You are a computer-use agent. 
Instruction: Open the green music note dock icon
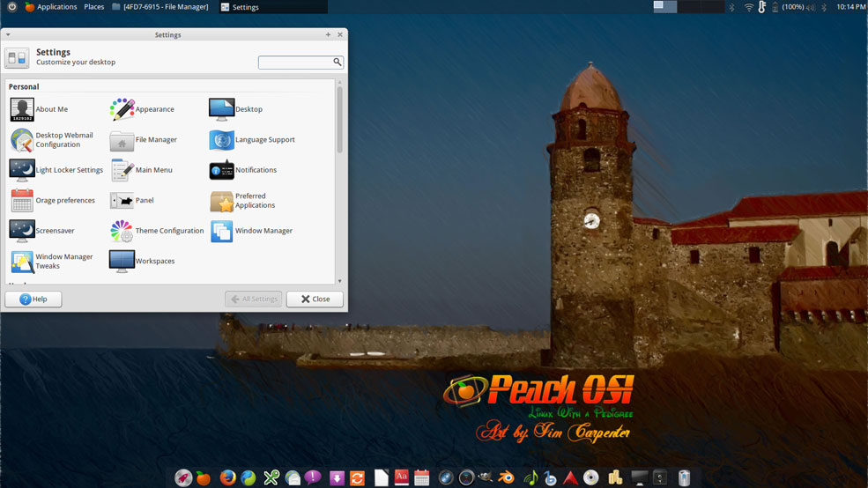click(x=530, y=477)
